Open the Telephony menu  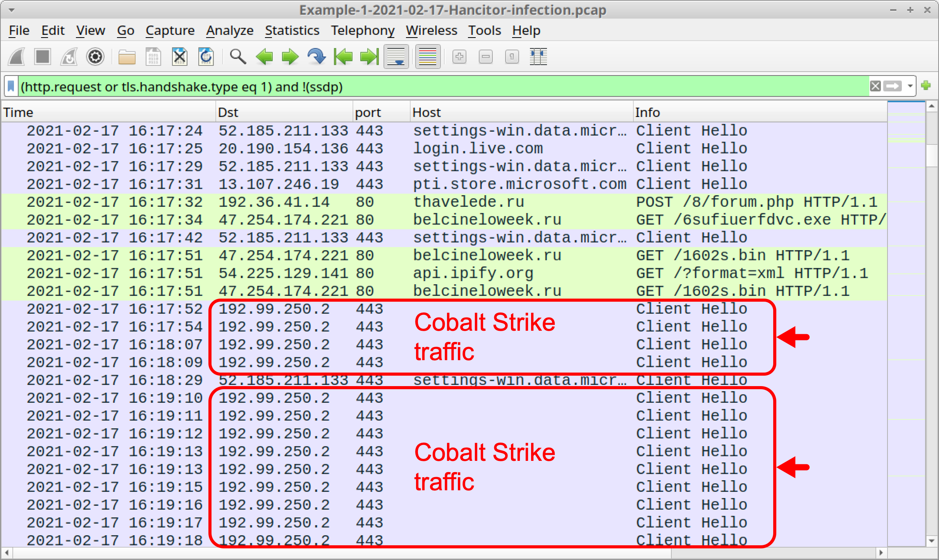point(363,30)
